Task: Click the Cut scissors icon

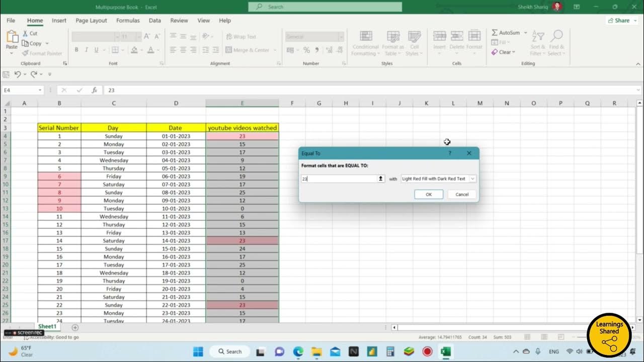Action: [x=25, y=33]
